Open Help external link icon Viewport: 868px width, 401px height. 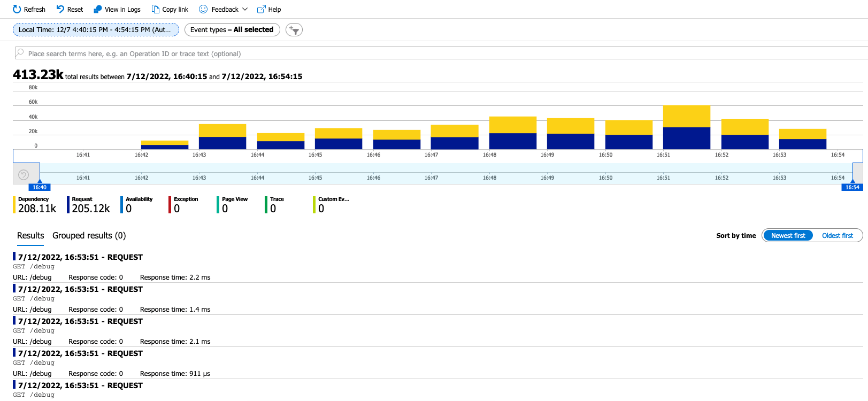262,9
